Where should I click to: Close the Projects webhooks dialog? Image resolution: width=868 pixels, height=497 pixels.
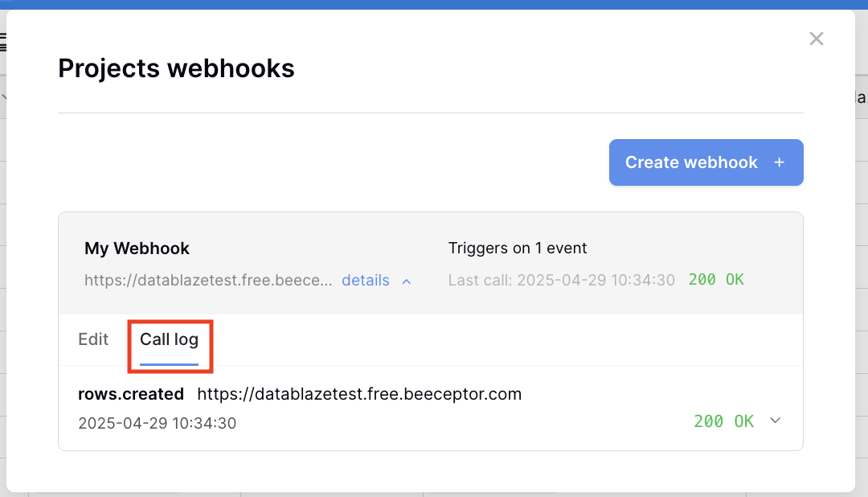(816, 39)
